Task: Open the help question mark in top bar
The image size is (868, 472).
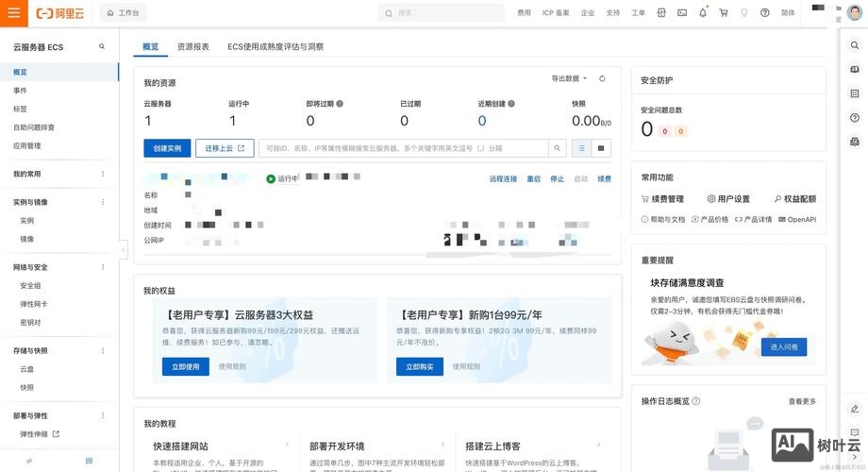Action: coord(764,12)
